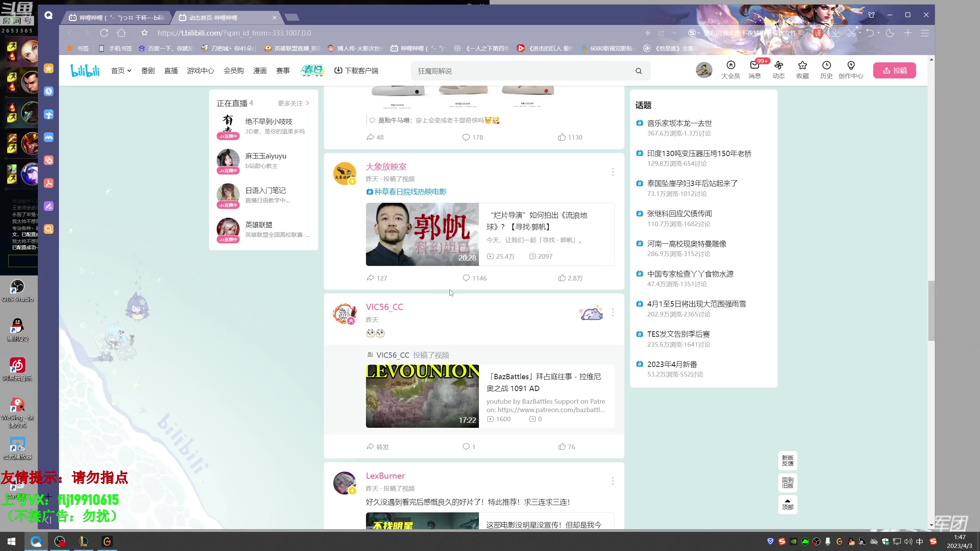This screenshot has width=980, height=551.
Task: Open browser download icon
Action: (835, 33)
